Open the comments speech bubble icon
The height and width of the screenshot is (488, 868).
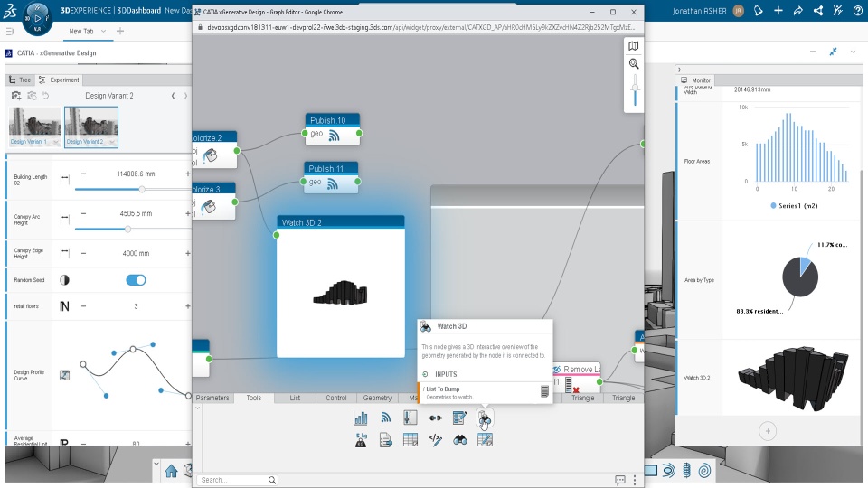click(620, 480)
